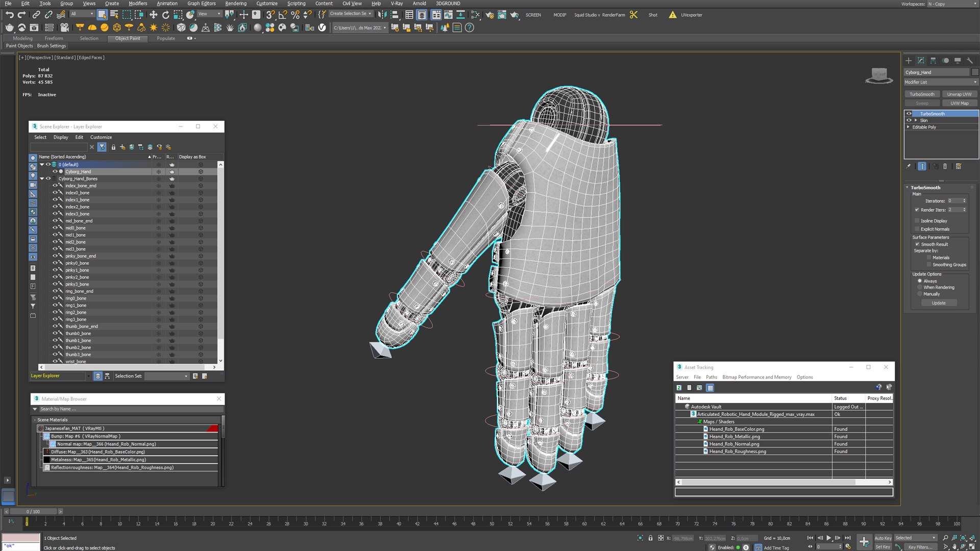The width and height of the screenshot is (980, 551).
Task: Remove modifier with the trash icon
Action: pos(945,166)
